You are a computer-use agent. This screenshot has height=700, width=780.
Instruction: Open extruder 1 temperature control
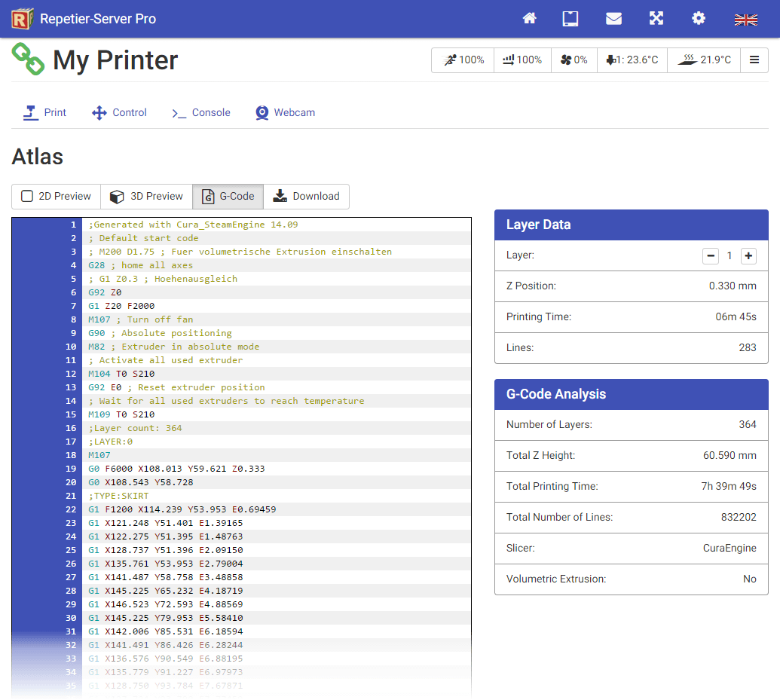click(x=632, y=60)
